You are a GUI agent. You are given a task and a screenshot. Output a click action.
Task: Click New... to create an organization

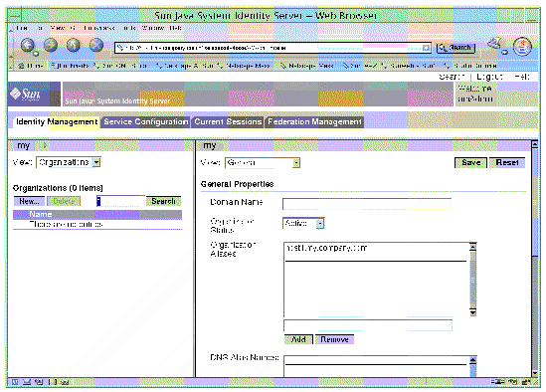coord(29,201)
